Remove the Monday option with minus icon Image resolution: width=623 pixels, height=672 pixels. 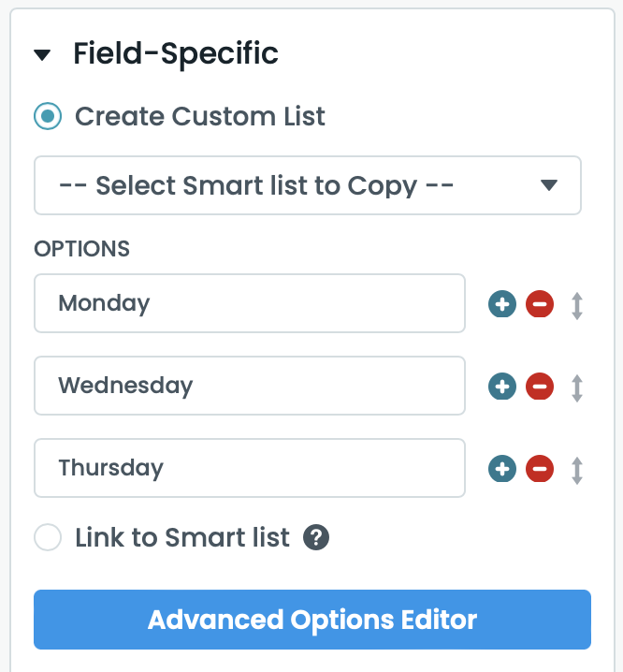(x=540, y=304)
